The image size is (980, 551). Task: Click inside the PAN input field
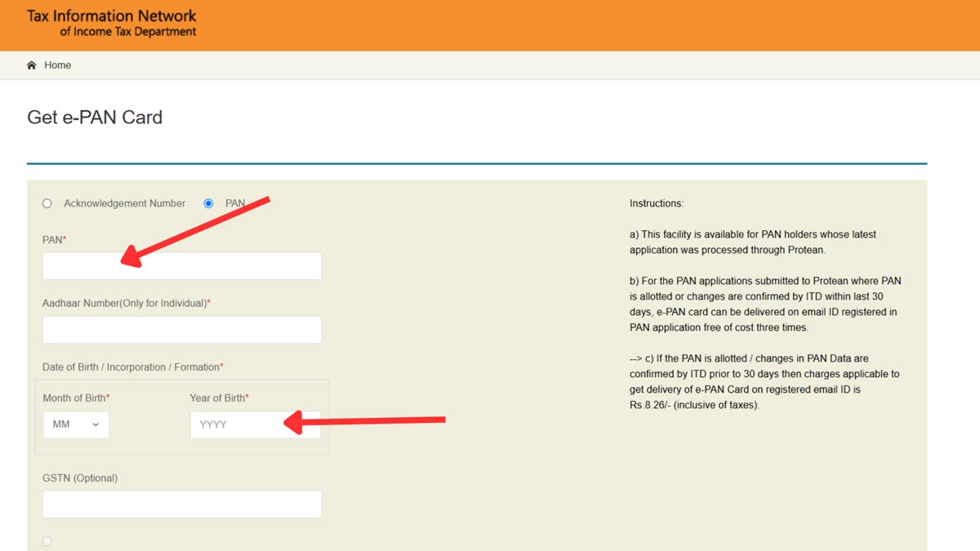click(180, 265)
